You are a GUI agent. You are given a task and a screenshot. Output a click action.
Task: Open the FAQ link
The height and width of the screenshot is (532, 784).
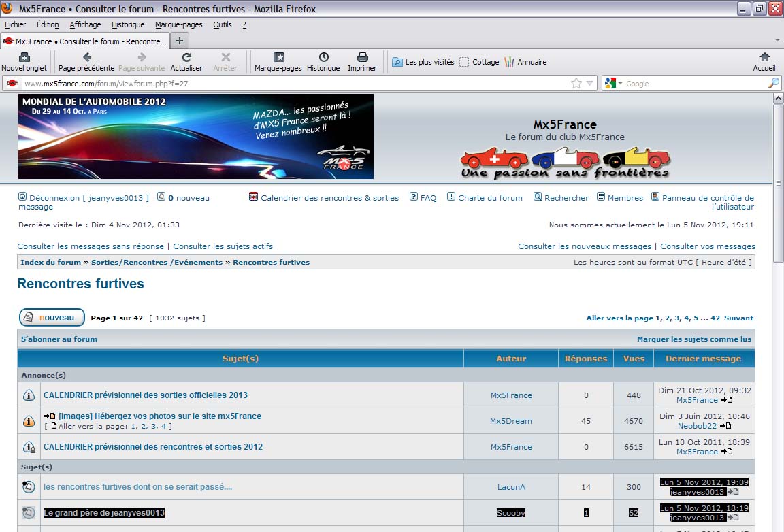pyautogui.click(x=428, y=198)
